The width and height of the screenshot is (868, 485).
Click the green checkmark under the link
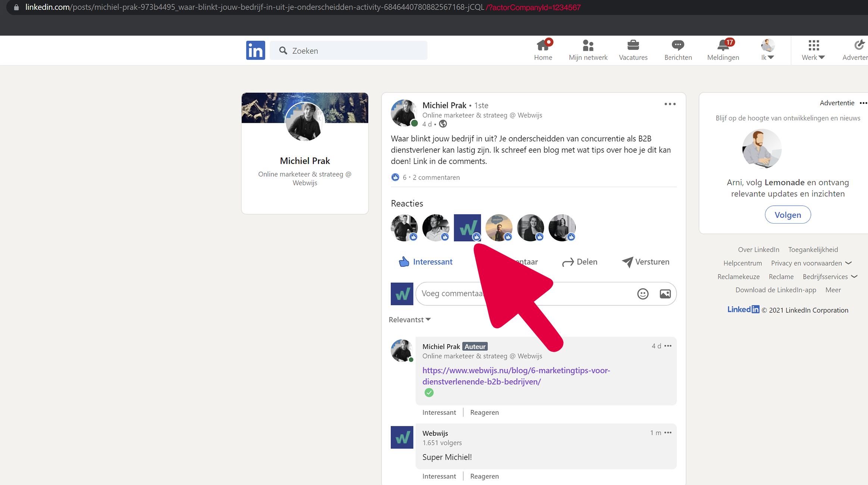(429, 392)
